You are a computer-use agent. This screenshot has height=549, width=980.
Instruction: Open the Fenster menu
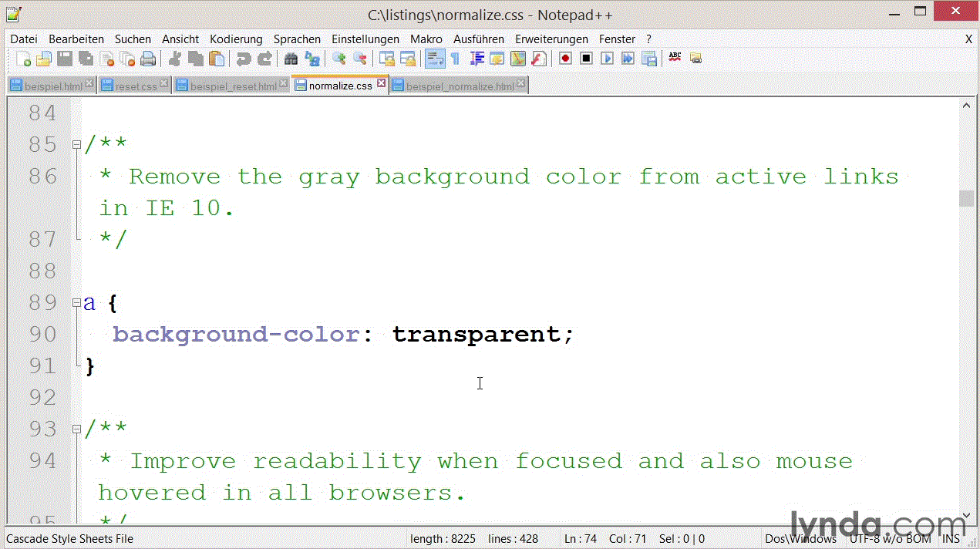pos(618,39)
